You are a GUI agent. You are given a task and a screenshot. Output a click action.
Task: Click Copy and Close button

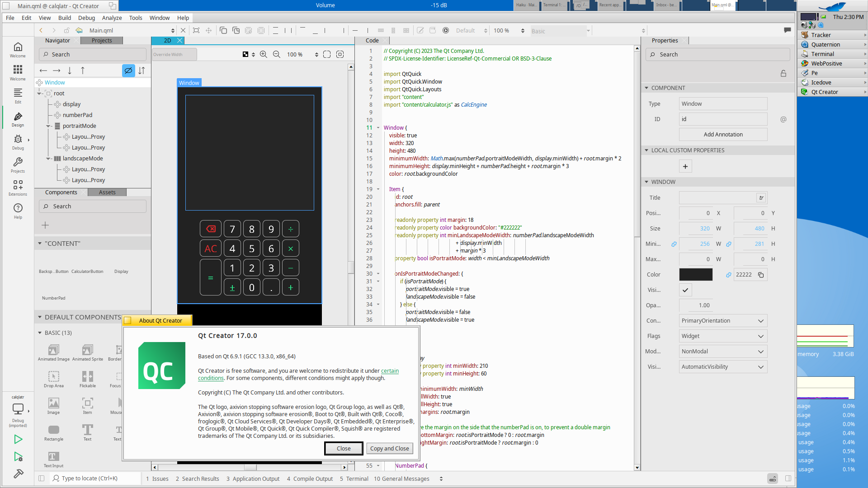click(390, 448)
